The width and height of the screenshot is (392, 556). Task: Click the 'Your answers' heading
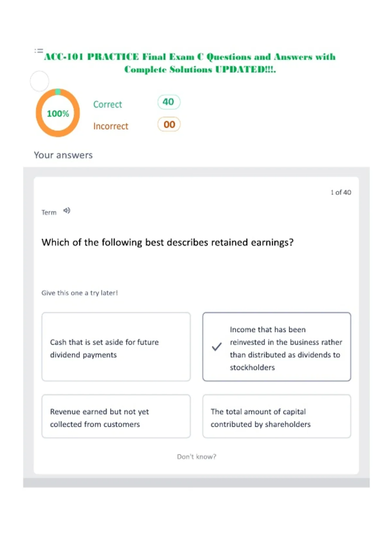(63, 155)
